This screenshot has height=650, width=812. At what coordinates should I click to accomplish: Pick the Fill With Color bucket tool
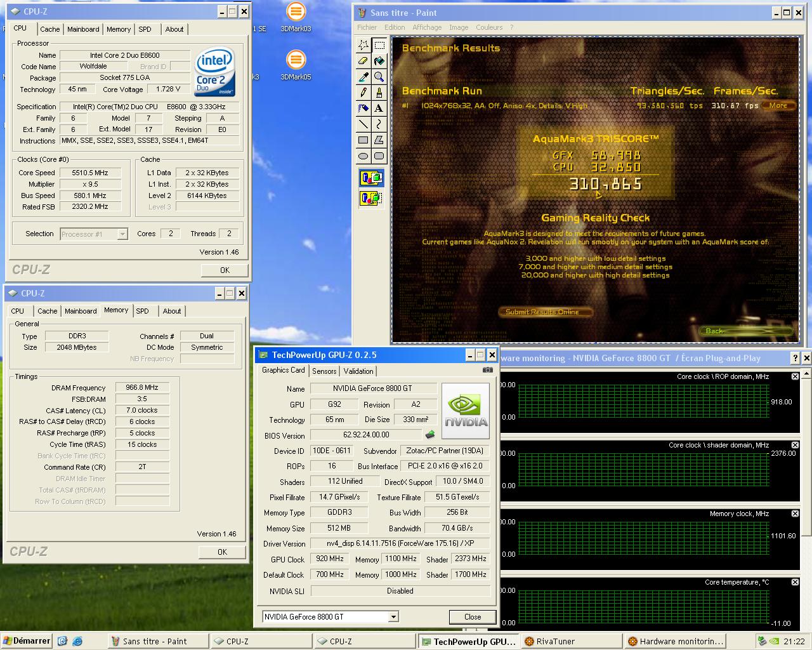pos(379,61)
